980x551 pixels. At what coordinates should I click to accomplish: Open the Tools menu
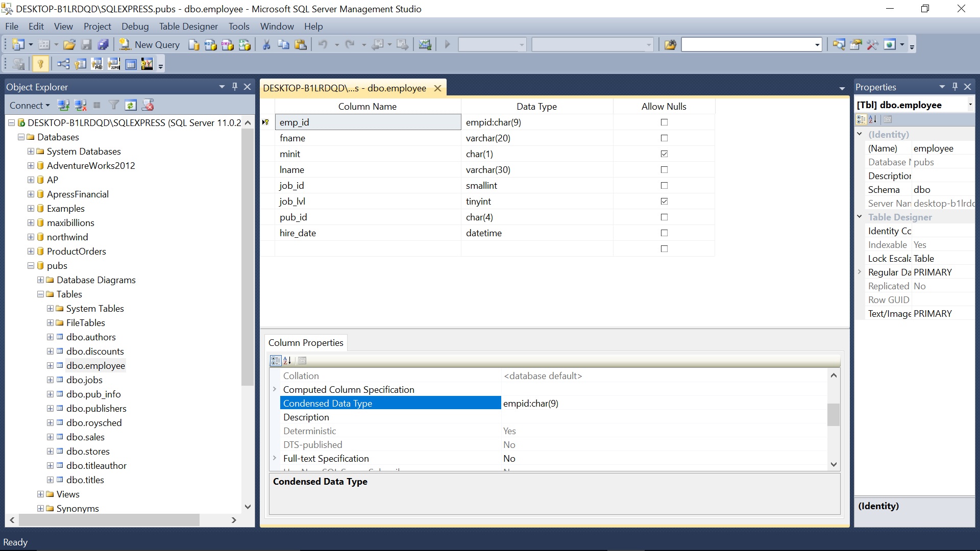(x=238, y=26)
